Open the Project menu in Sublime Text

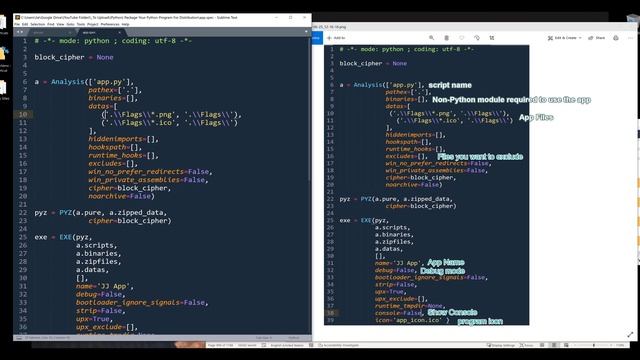pos(93,24)
